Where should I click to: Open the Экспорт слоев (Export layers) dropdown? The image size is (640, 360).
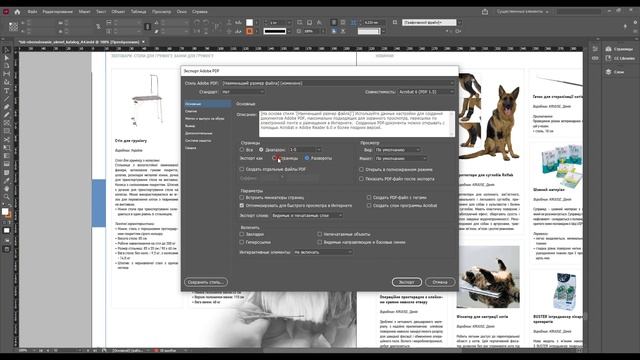(x=307, y=216)
